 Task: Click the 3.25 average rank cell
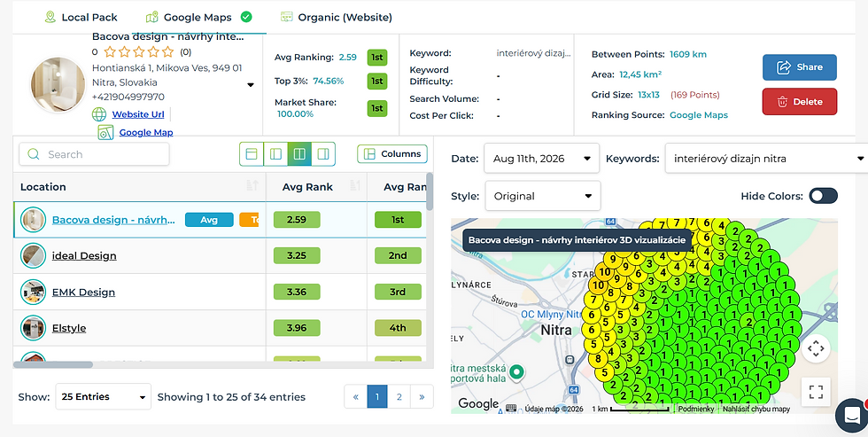[x=297, y=256]
